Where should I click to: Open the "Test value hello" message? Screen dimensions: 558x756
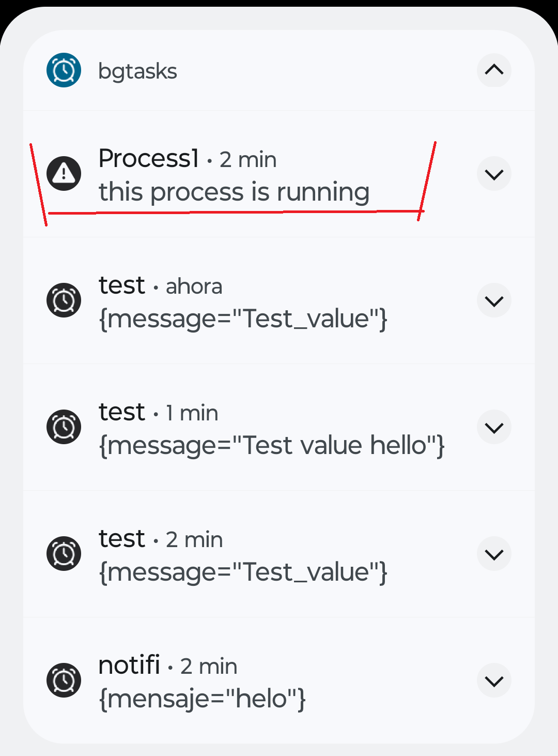[272, 445]
